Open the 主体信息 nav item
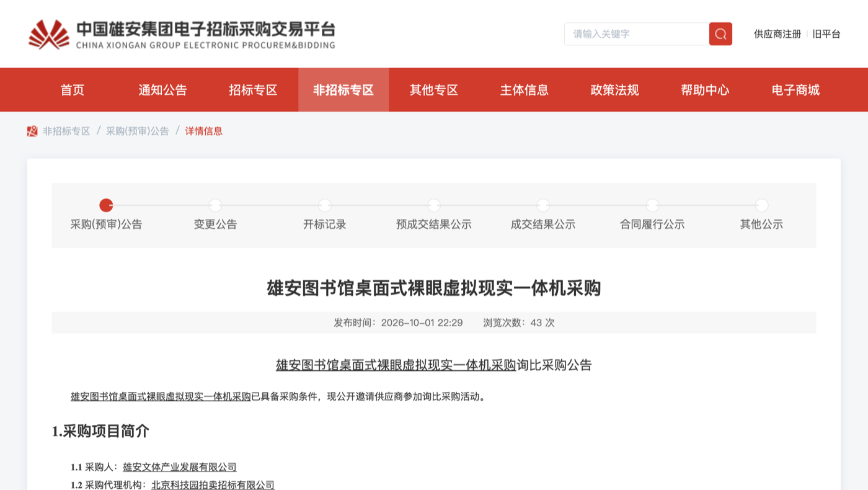Image resolution: width=868 pixels, height=490 pixels. (525, 90)
